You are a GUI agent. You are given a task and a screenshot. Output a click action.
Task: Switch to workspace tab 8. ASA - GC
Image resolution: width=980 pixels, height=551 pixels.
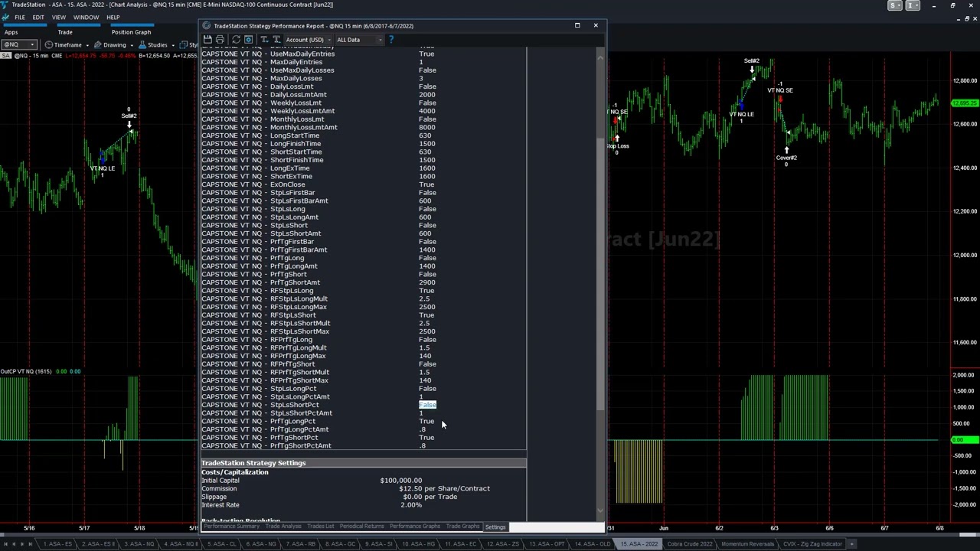point(340,544)
